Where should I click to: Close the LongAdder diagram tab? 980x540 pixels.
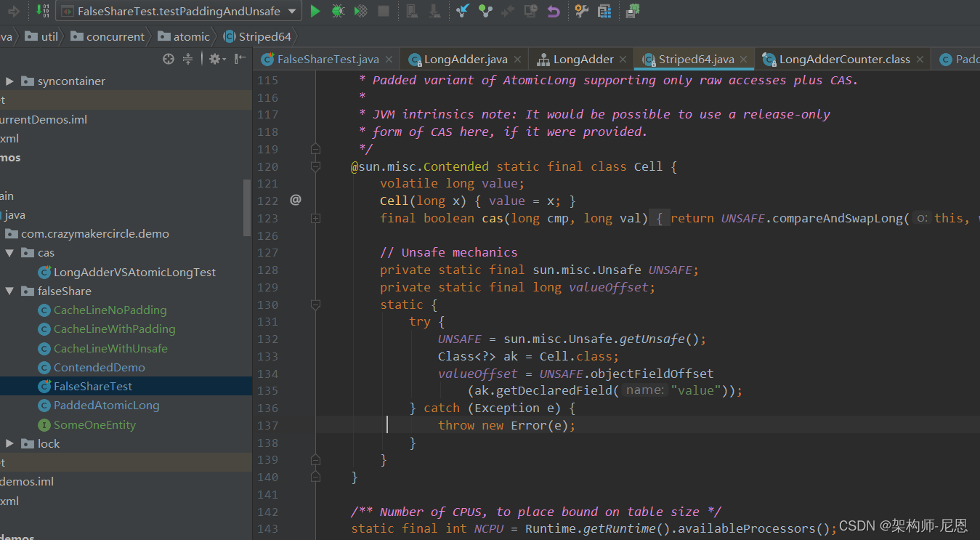click(x=624, y=60)
